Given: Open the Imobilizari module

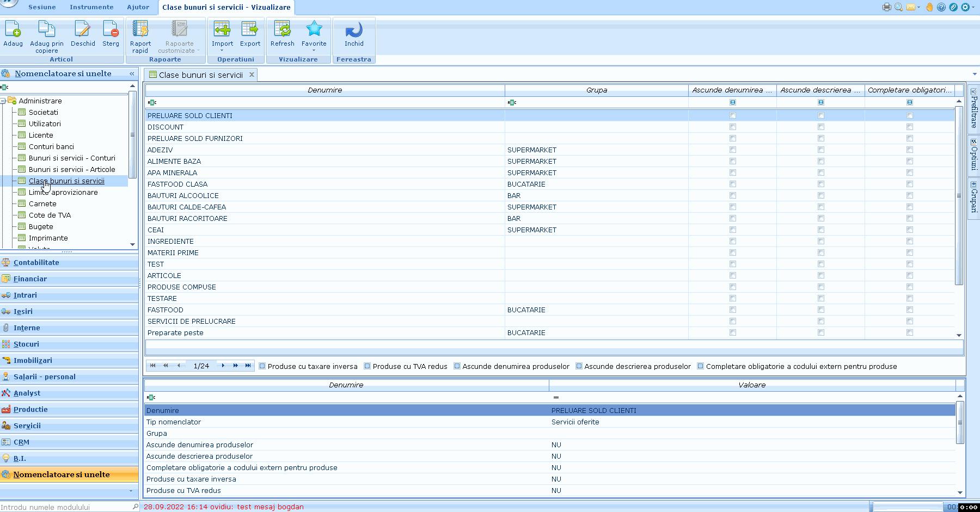Looking at the screenshot, I should click(69, 360).
